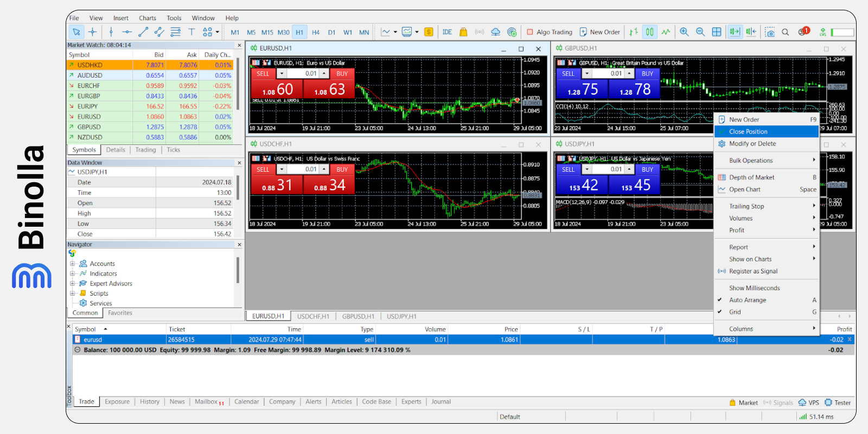Zoom in on the chart

[x=684, y=32]
